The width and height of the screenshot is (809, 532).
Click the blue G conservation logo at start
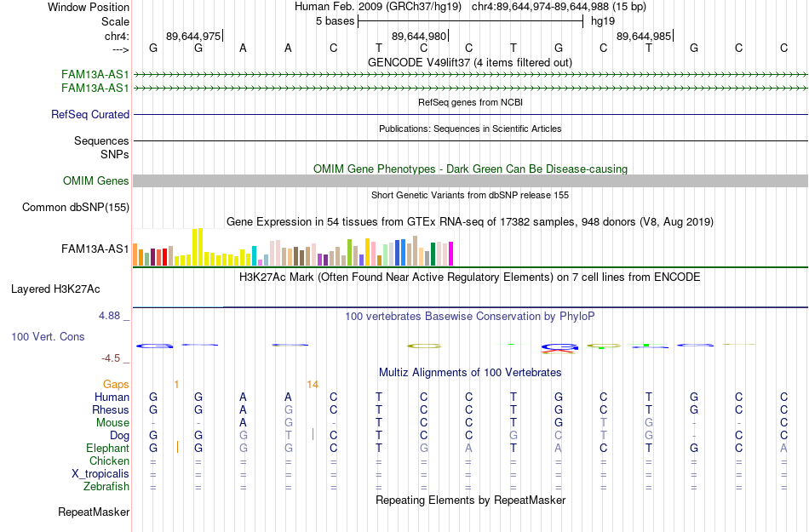click(154, 346)
